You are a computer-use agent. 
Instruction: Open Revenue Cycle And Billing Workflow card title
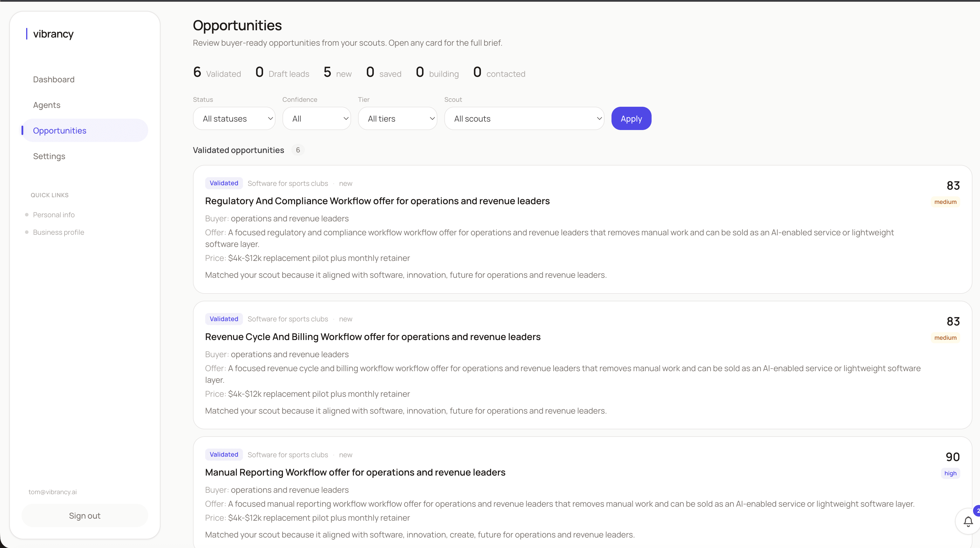pyautogui.click(x=373, y=337)
